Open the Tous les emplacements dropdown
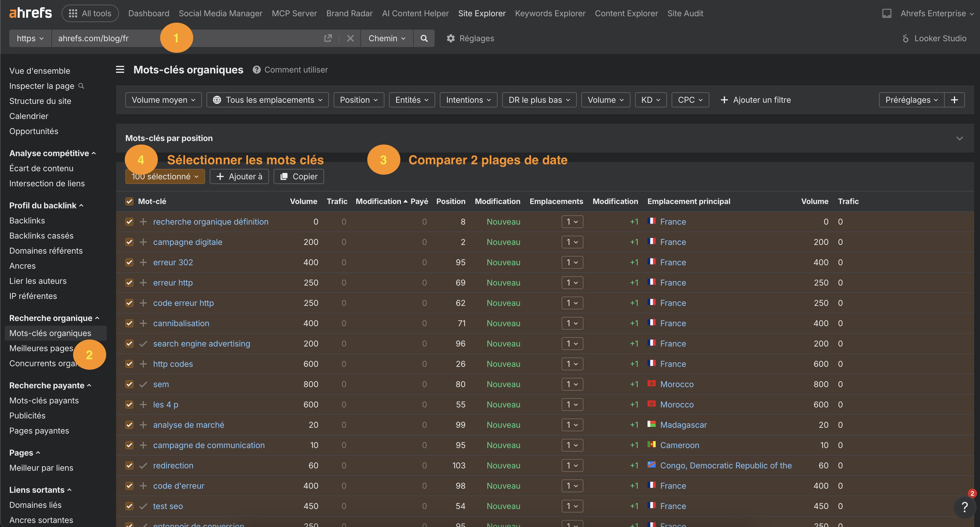Image resolution: width=980 pixels, height=527 pixels. coord(267,100)
